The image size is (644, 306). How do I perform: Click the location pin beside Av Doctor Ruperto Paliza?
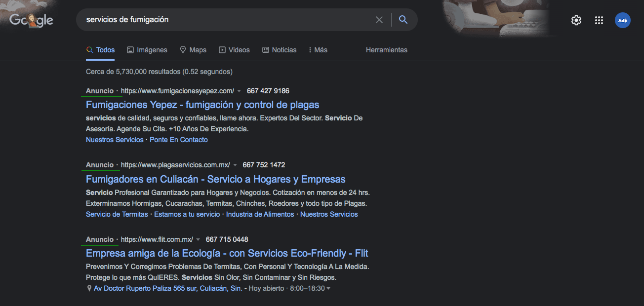click(x=89, y=288)
